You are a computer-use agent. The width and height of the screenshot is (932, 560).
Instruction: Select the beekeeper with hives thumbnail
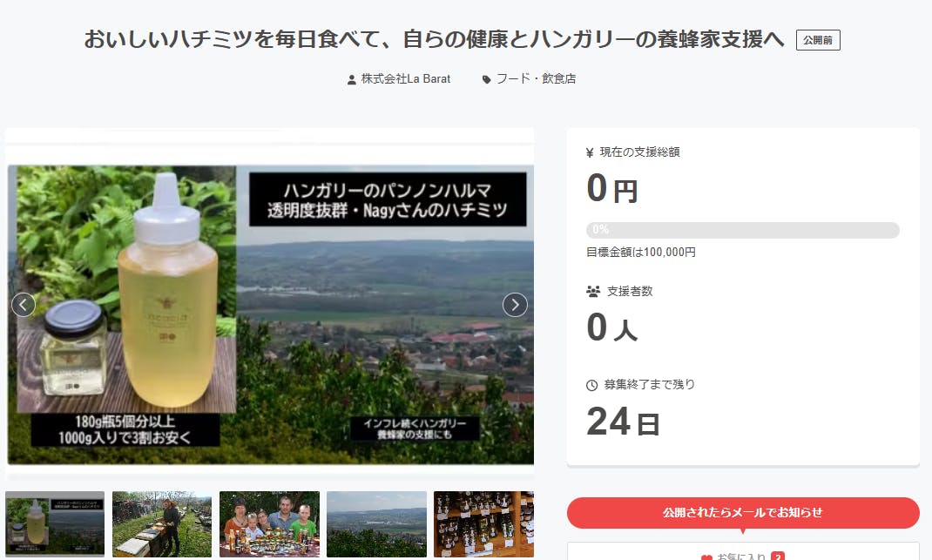coord(162,524)
